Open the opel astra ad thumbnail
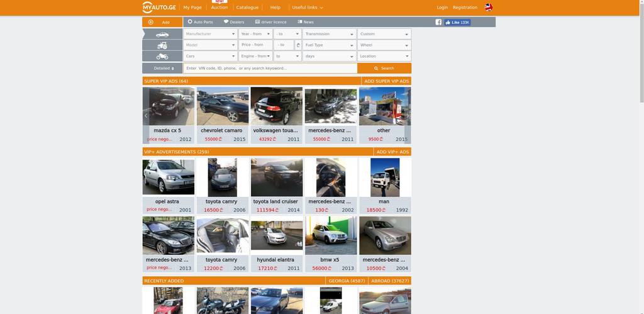Viewport: 644px width, 314px height. pyautogui.click(x=169, y=176)
